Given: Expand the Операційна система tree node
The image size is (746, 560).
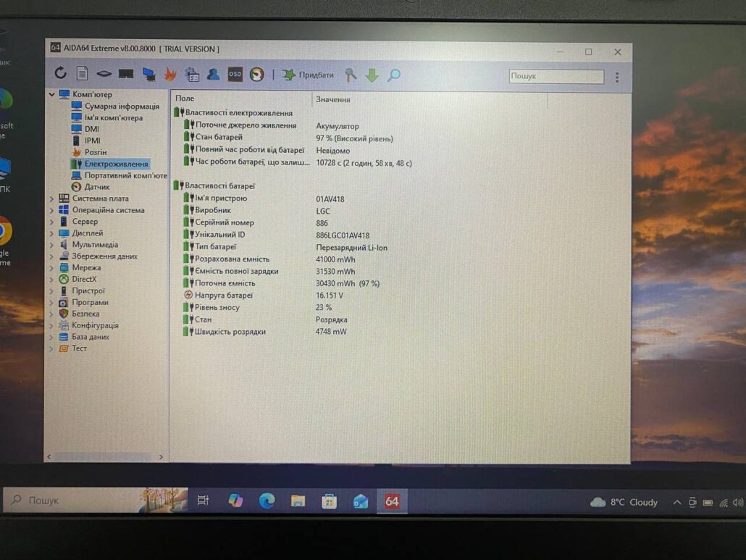Looking at the screenshot, I should (52, 210).
